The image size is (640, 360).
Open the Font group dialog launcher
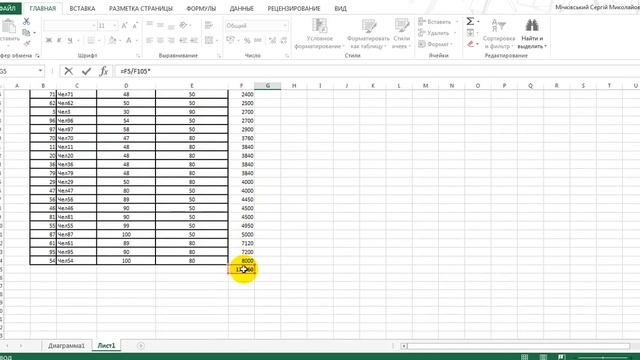coord(138,56)
